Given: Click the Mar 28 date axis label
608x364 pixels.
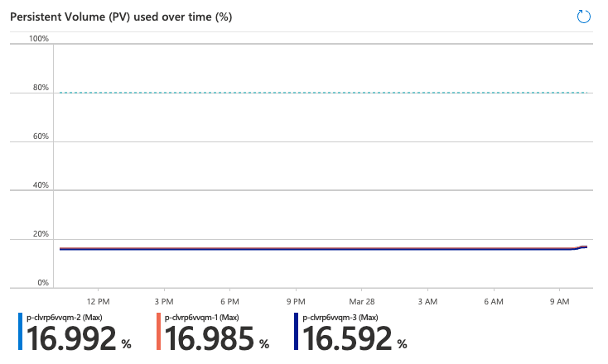Looking at the screenshot, I should 362,300.
